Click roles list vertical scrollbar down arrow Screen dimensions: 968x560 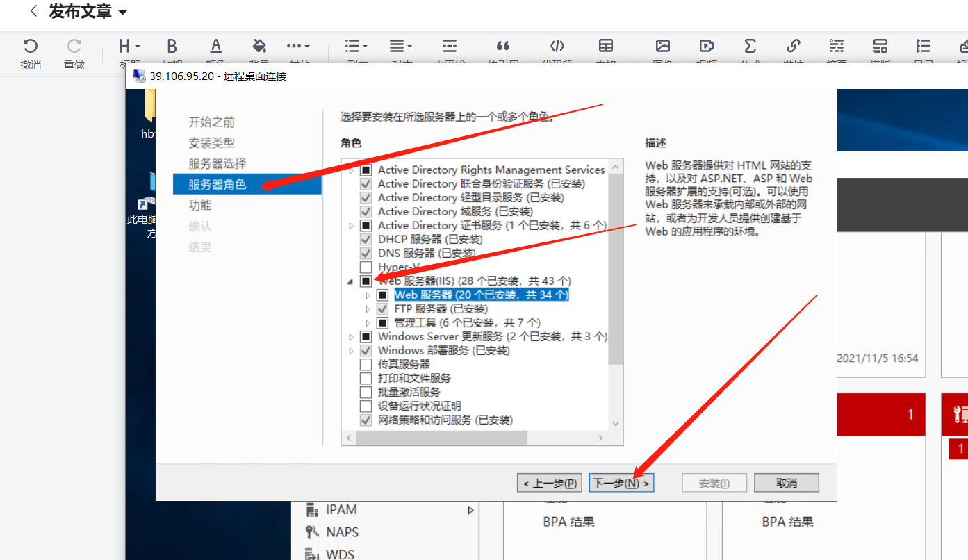click(x=616, y=423)
